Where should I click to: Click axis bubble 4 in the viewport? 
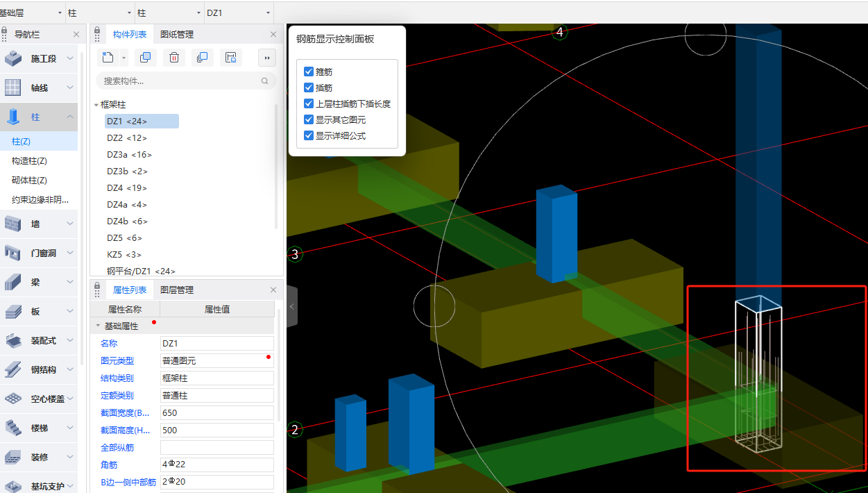[x=560, y=32]
